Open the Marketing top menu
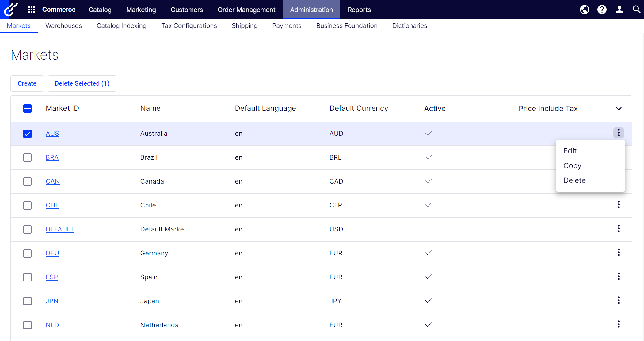Viewport: 644px width, 341px height. (x=141, y=10)
